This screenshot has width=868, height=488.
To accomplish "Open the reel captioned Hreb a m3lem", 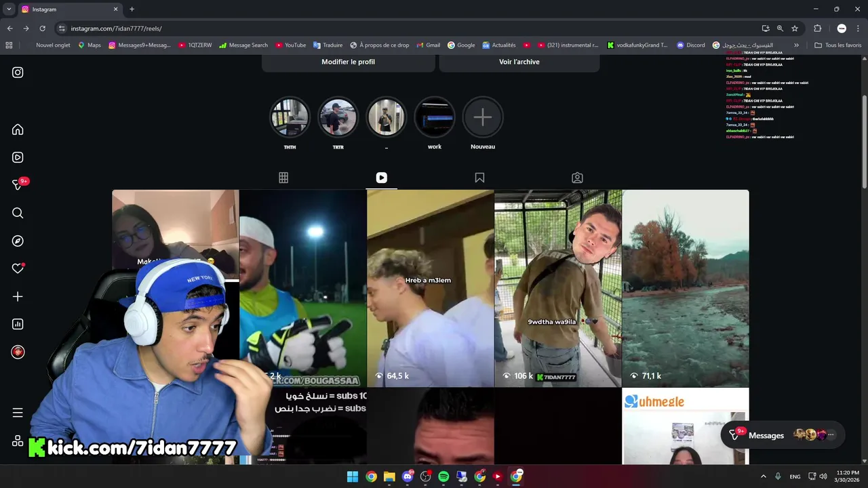I will [x=430, y=288].
